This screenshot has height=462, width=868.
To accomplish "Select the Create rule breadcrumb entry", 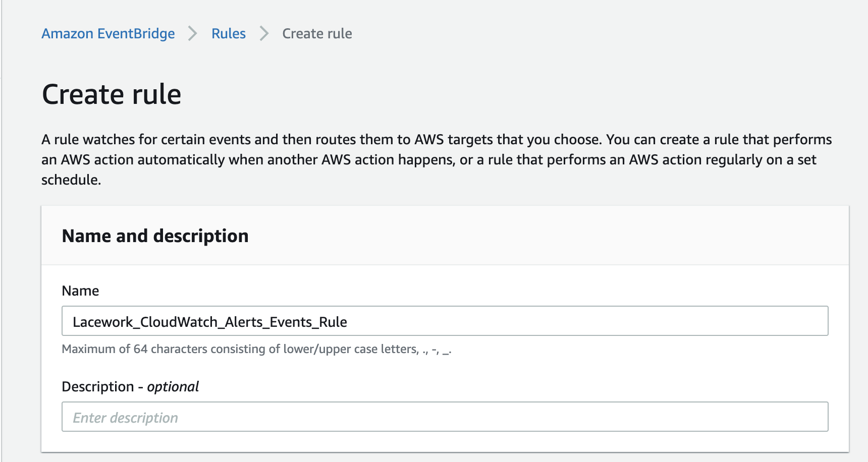I will click(317, 33).
